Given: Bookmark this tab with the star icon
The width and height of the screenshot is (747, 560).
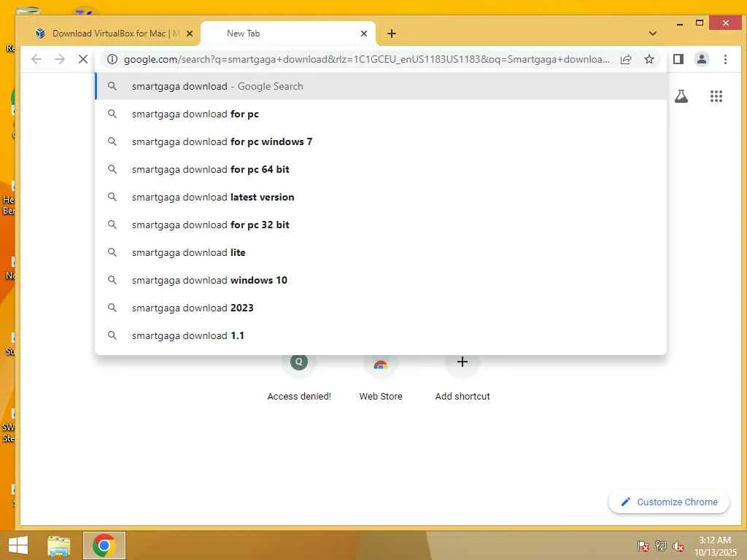Looking at the screenshot, I should (649, 59).
